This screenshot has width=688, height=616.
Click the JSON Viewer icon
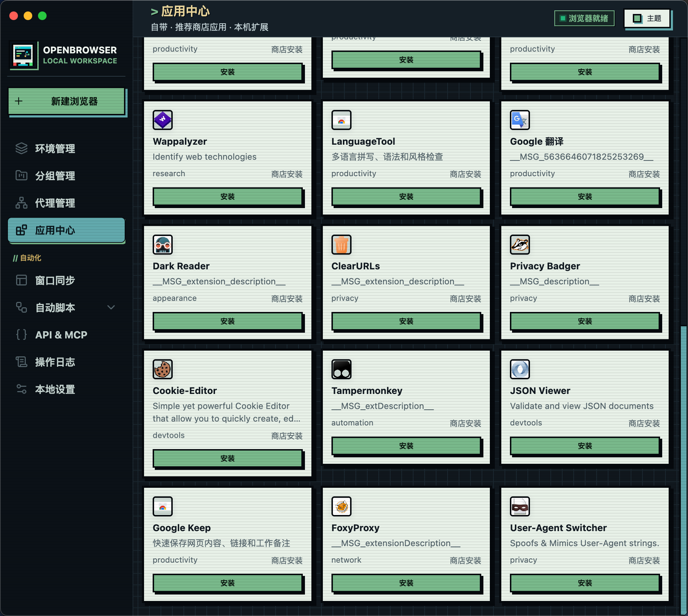tap(520, 369)
